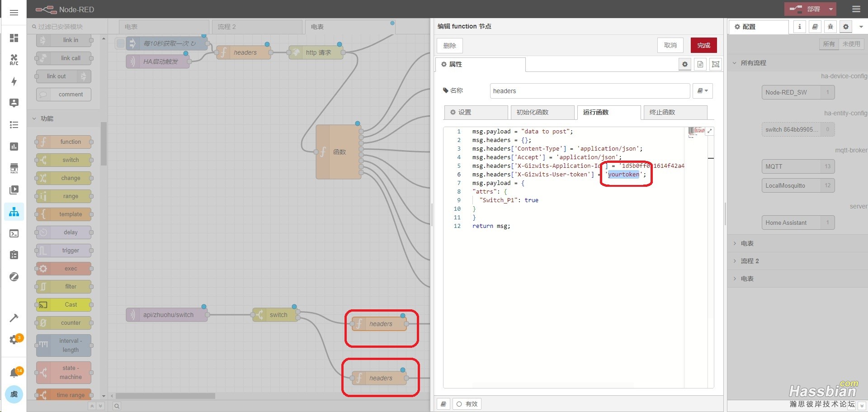Collapse all palette categories arrow
This screenshot has height=412, width=868.
[92, 406]
